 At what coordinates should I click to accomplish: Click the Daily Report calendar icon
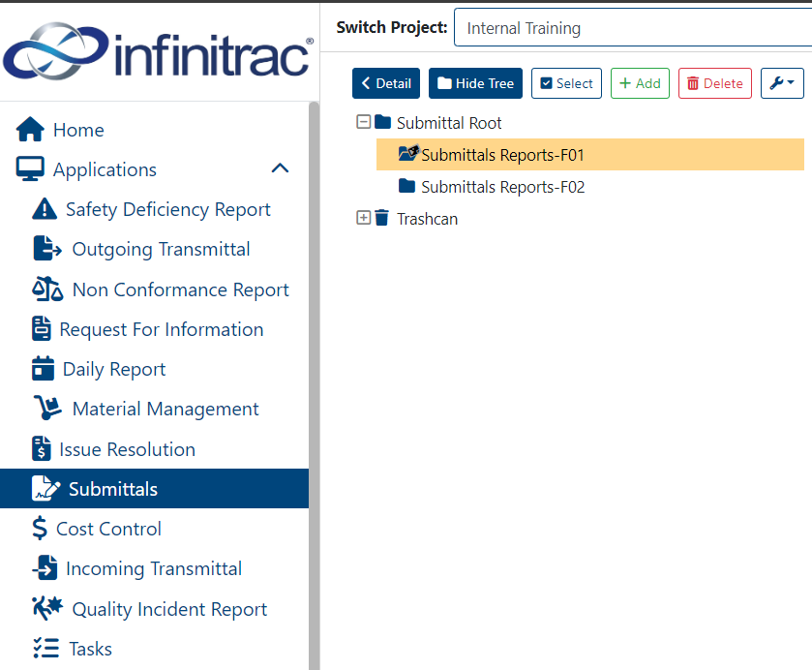click(43, 369)
